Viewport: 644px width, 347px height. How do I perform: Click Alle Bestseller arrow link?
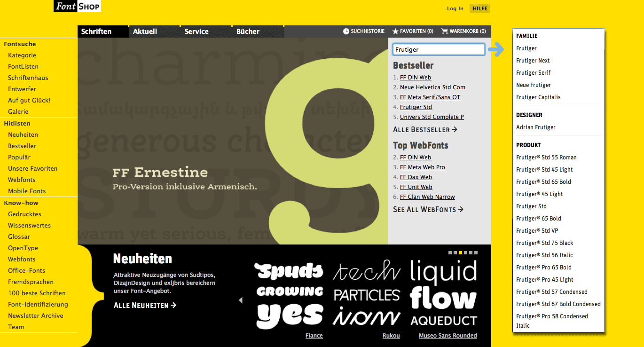[x=425, y=129]
